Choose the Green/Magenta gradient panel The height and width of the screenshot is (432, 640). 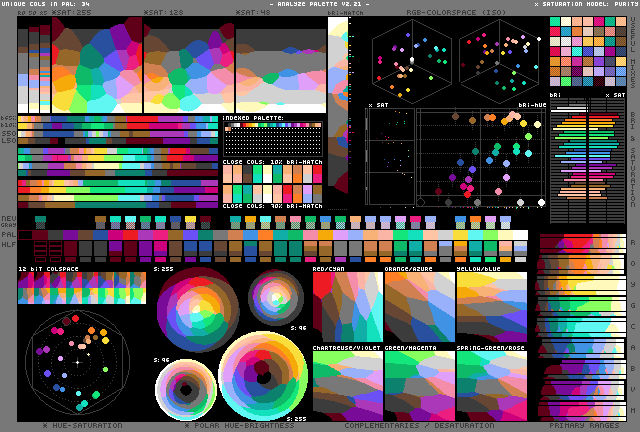click(419, 383)
